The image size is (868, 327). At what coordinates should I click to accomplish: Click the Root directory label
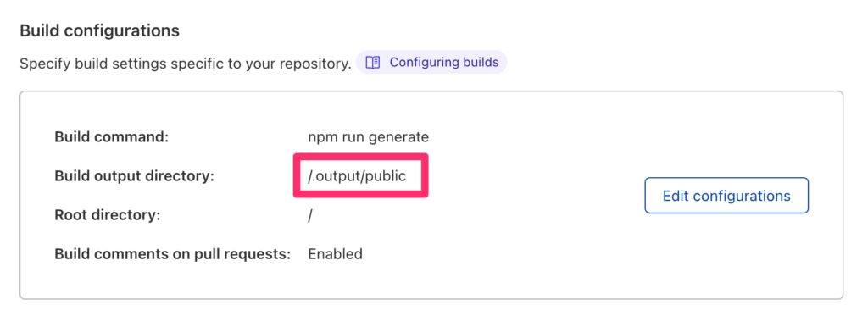pos(108,215)
